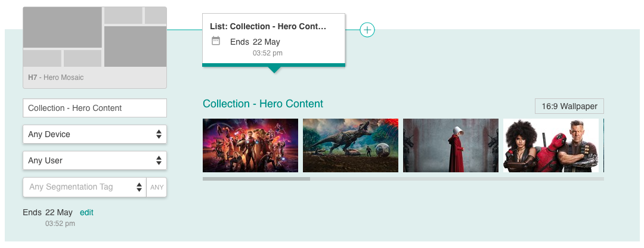
Task: Select the Jurassic World dinosaur thumbnail
Action: point(351,145)
